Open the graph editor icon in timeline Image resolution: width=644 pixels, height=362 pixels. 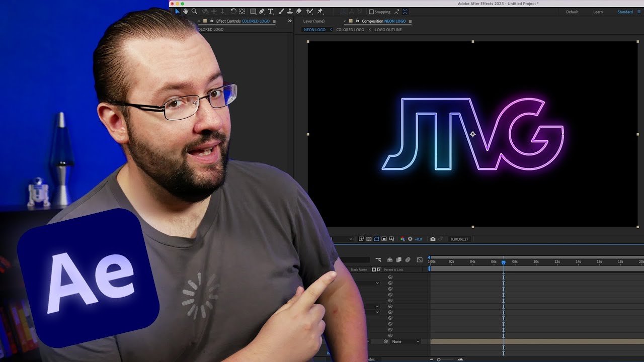coord(420,260)
